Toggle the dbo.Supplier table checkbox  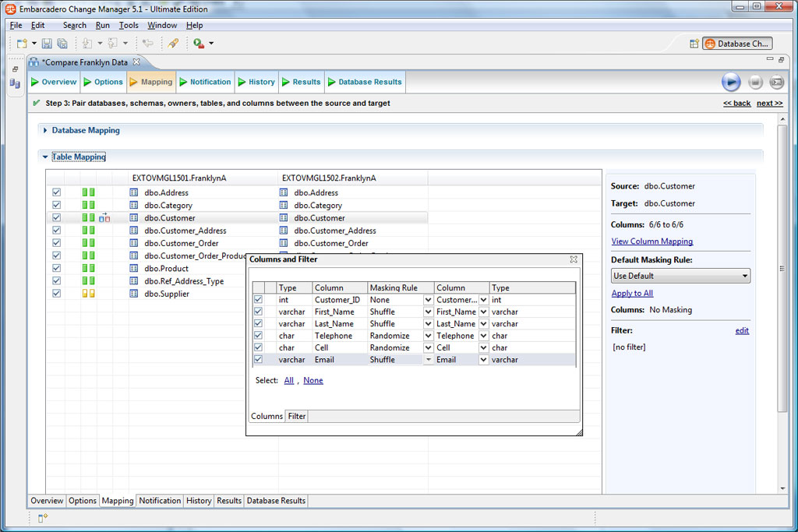click(56, 294)
